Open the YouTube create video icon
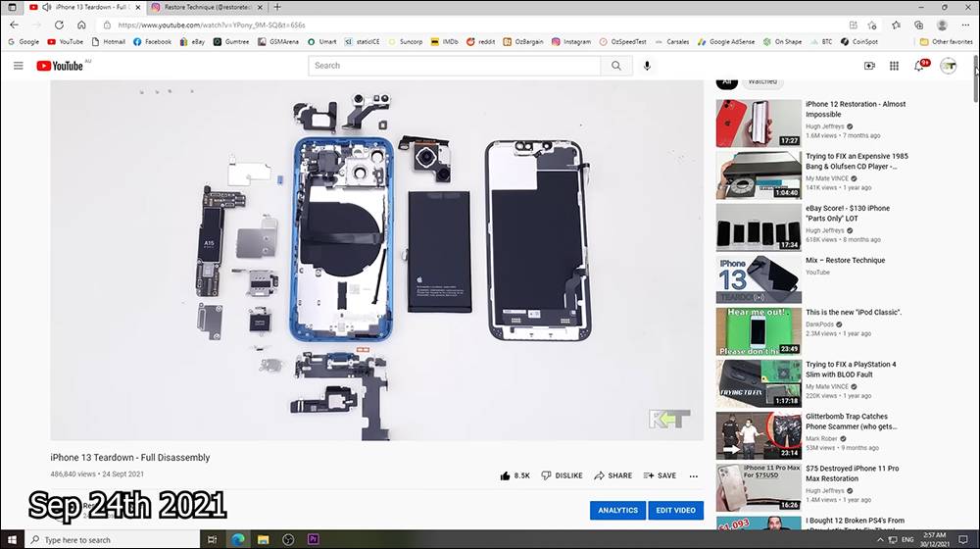The height and width of the screenshot is (549, 980). (x=869, y=66)
